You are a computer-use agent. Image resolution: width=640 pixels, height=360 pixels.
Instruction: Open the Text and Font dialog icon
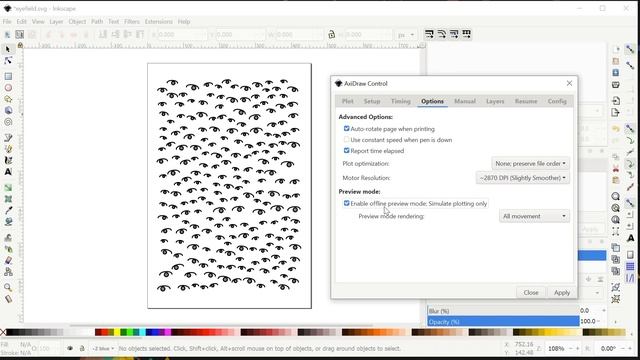631,238
